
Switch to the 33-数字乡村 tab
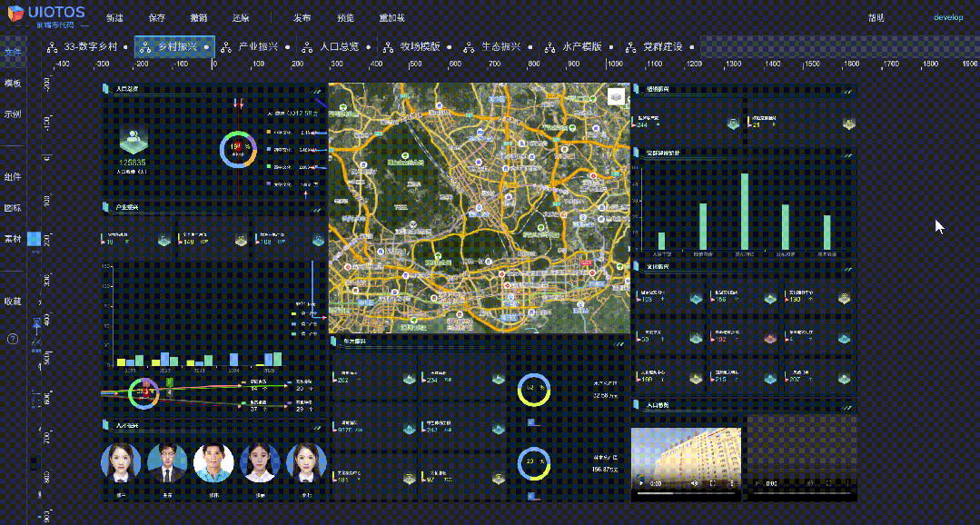coord(87,47)
